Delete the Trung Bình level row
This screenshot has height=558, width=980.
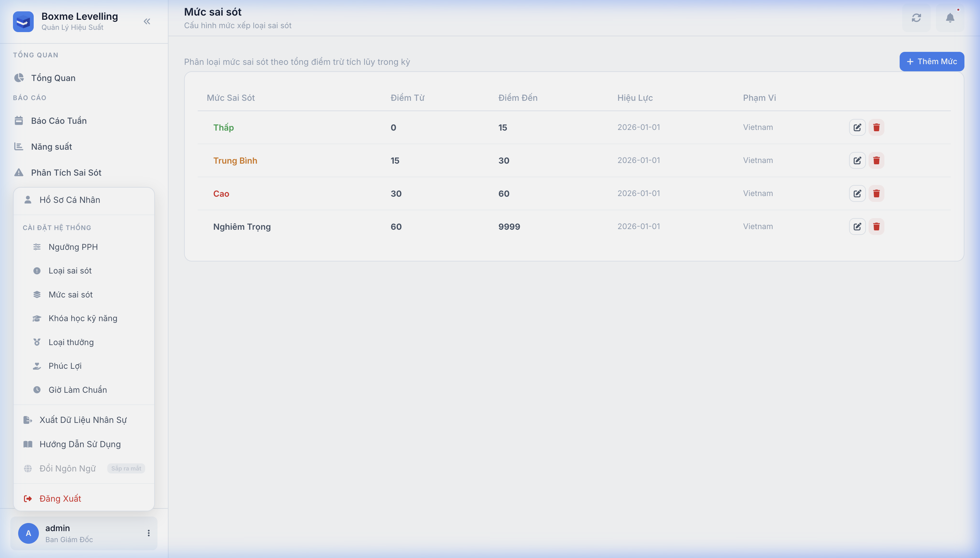pos(876,161)
